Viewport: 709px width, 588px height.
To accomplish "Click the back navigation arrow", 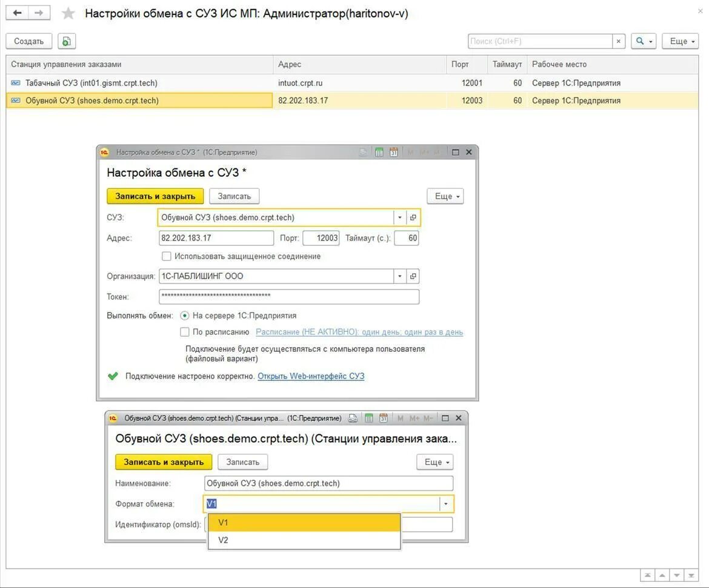I will point(17,13).
